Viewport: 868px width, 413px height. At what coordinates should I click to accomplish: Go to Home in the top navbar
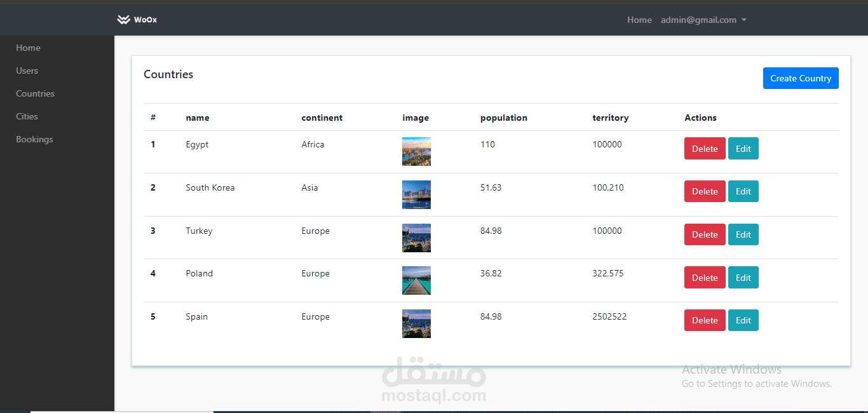point(639,20)
